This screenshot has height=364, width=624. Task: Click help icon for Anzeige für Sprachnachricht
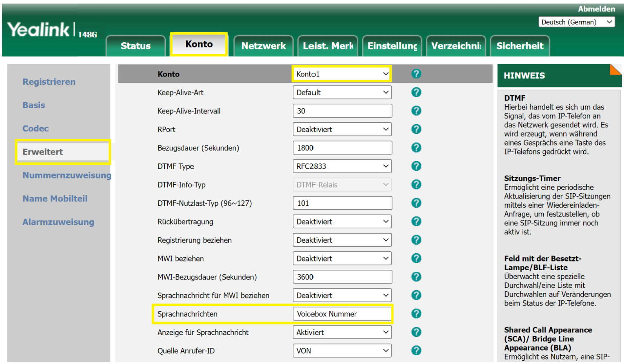416,332
